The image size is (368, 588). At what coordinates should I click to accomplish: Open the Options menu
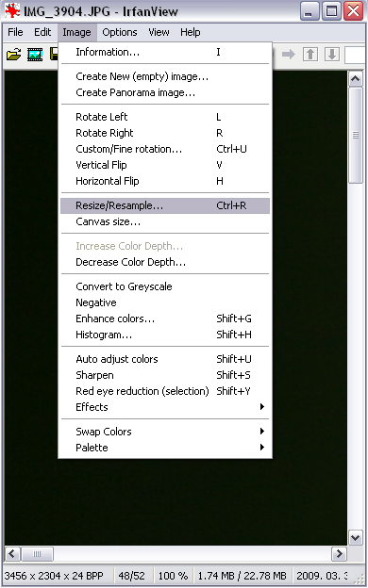120,32
